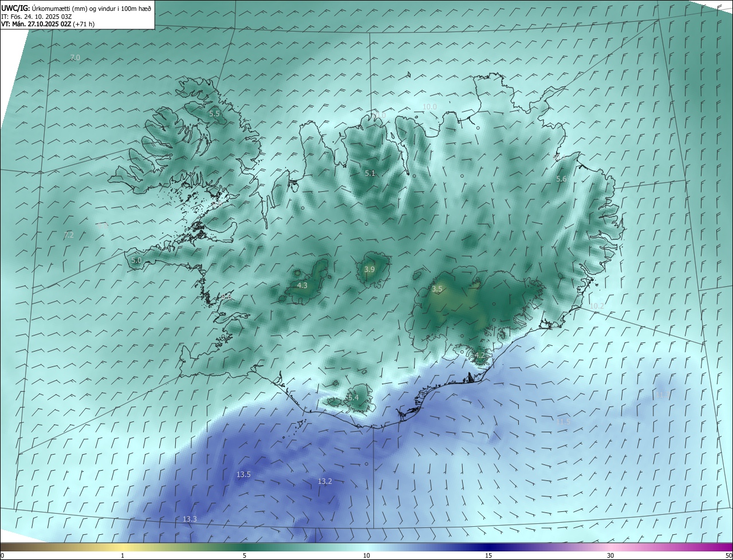The height and width of the screenshot is (560, 733).
Task: Click the colour scale tick label 5
Action: coord(245,556)
